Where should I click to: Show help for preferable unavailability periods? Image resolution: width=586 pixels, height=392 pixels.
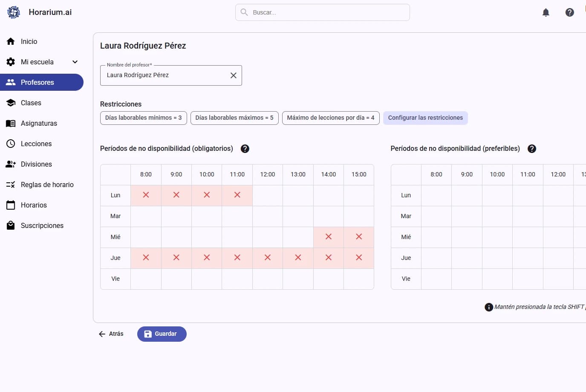tap(531, 149)
